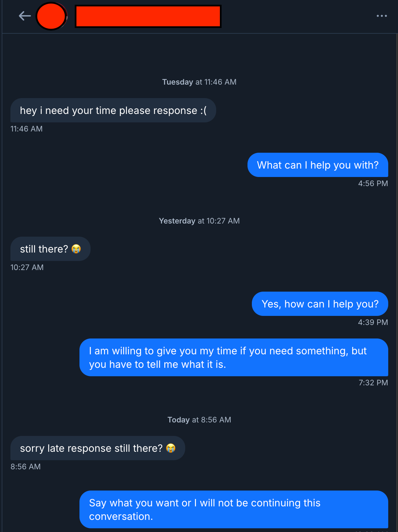The height and width of the screenshot is (532, 398).
Task: Select the "I am willing to give you my time" message
Action: 234,358
